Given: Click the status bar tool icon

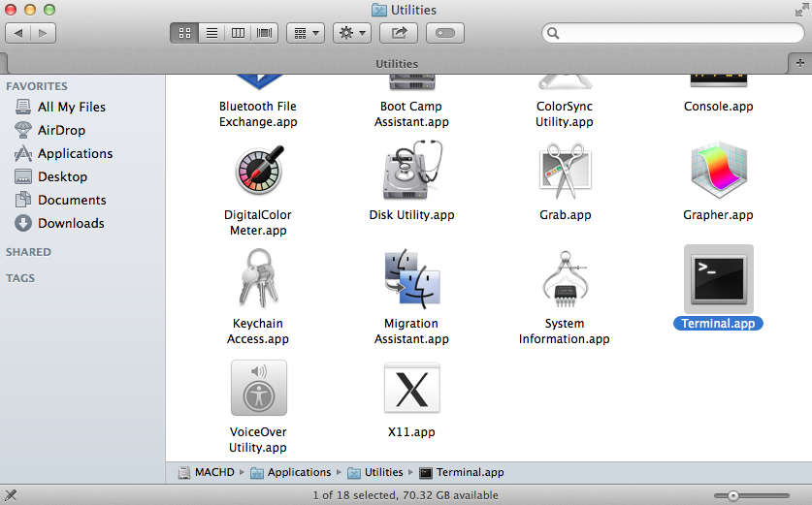Looking at the screenshot, I should coord(11,495).
